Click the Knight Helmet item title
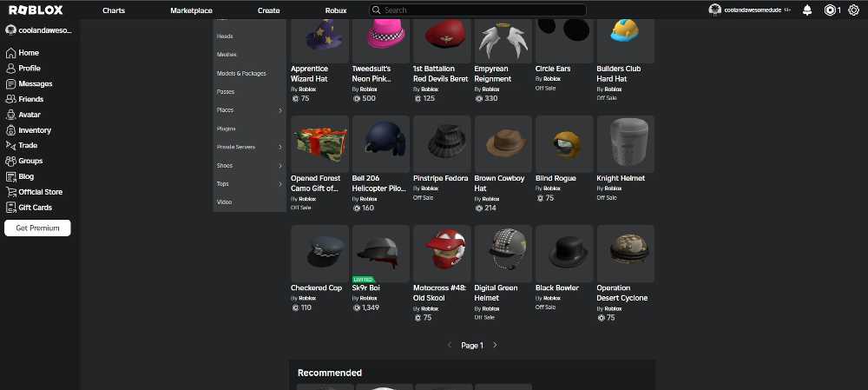This screenshot has height=390, width=868. coord(621,178)
